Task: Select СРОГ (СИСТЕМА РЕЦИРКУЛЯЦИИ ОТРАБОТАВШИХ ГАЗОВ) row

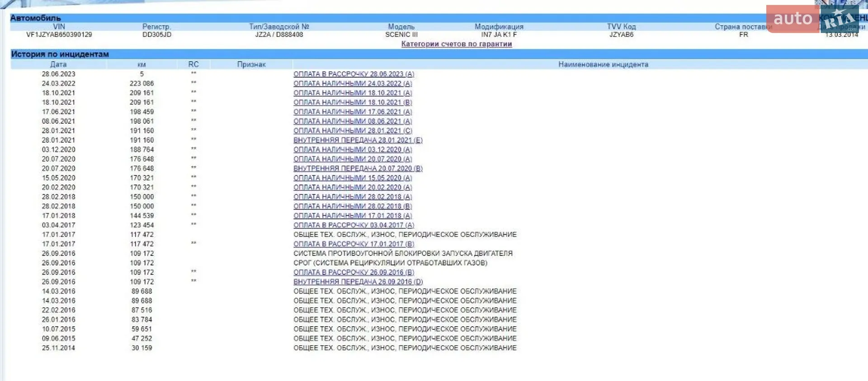Action: point(390,263)
